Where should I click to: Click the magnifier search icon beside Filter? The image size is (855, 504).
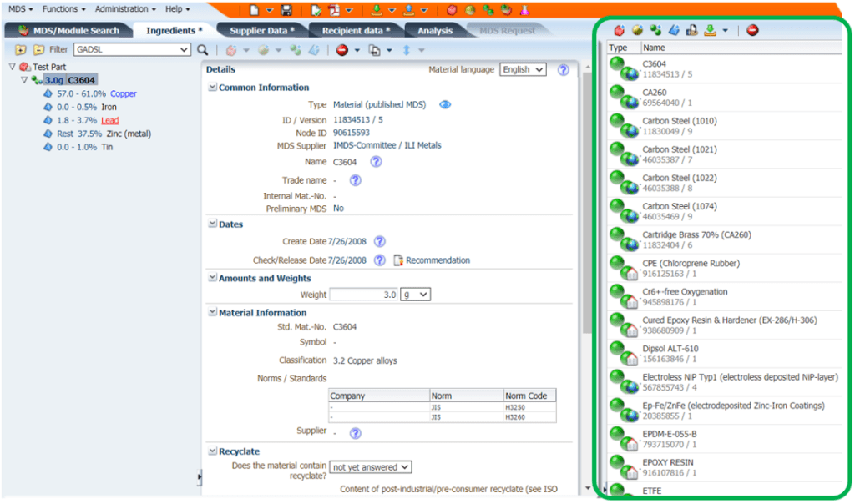pos(202,50)
